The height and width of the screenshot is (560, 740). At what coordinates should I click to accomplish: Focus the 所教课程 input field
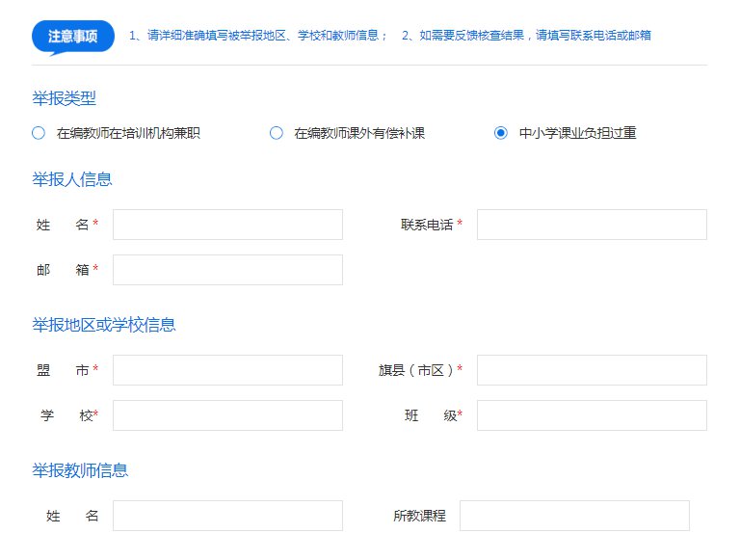coord(574,516)
